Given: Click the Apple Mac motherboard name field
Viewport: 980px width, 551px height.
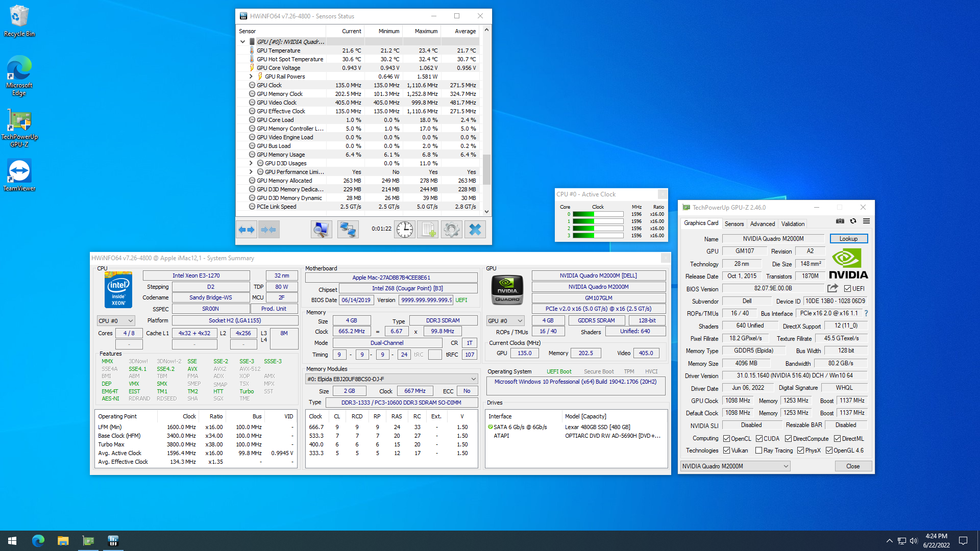Looking at the screenshot, I should tap(391, 278).
